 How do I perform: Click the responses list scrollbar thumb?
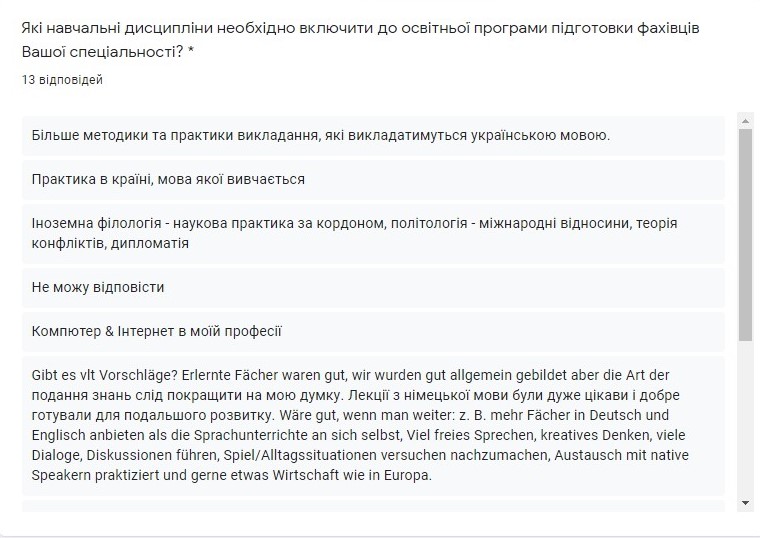point(745,235)
